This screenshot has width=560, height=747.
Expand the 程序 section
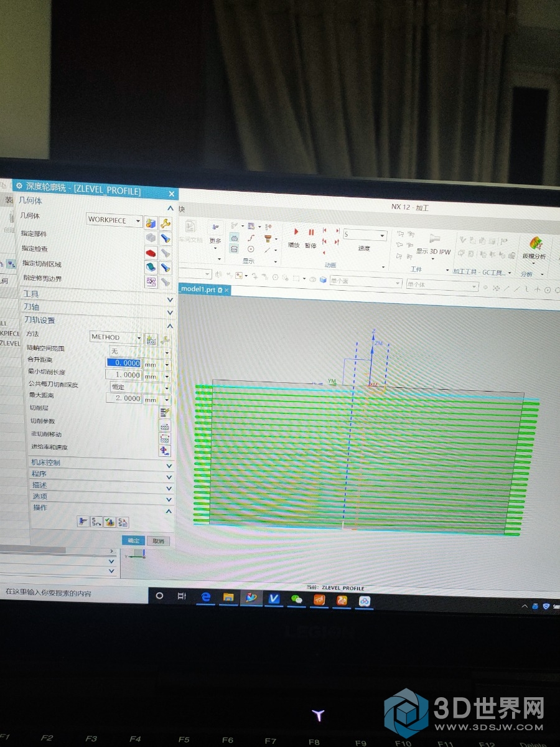(x=169, y=477)
